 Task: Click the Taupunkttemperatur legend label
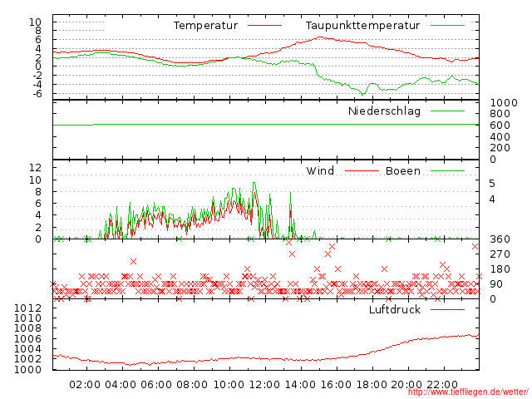tap(362, 26)
